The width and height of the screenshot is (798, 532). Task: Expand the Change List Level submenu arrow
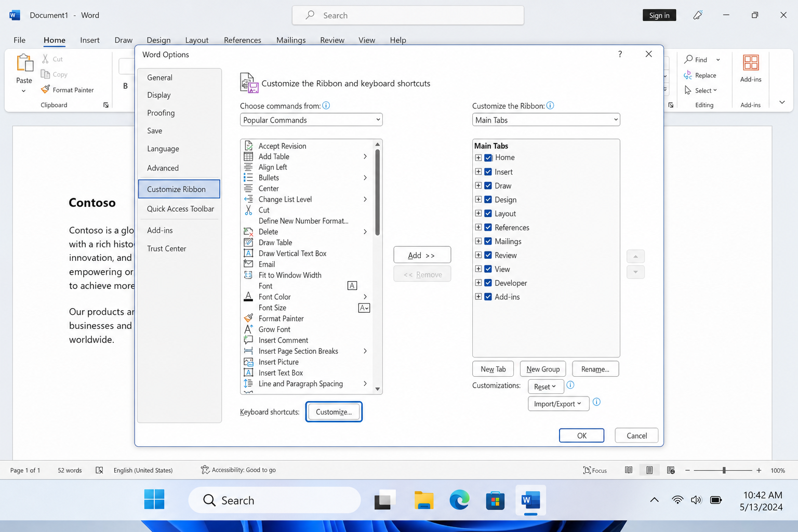pyautogui.click(x=365, y=199)
